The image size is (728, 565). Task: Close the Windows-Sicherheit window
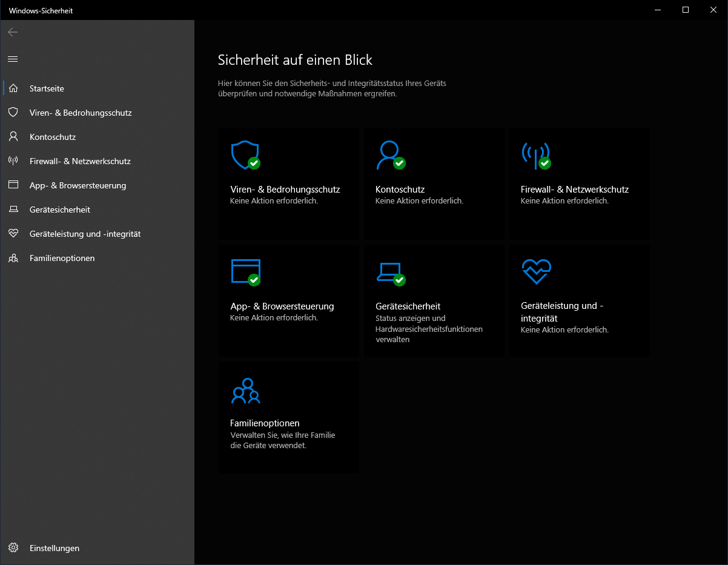tap(713, 10)
